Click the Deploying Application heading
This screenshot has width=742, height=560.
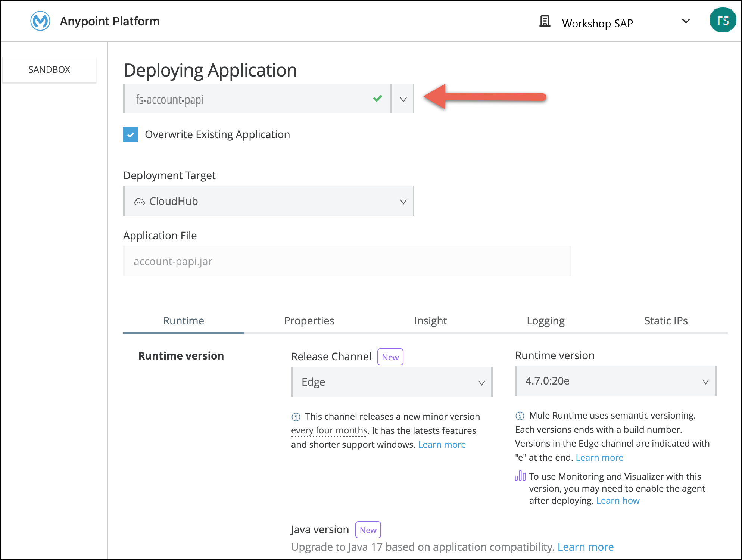(x=210, y=70)
